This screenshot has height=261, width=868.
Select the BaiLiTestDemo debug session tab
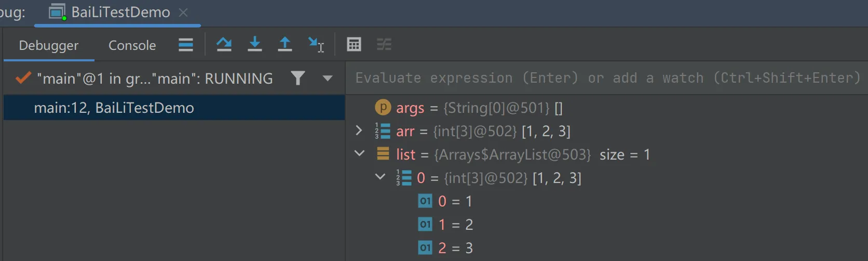120,12
